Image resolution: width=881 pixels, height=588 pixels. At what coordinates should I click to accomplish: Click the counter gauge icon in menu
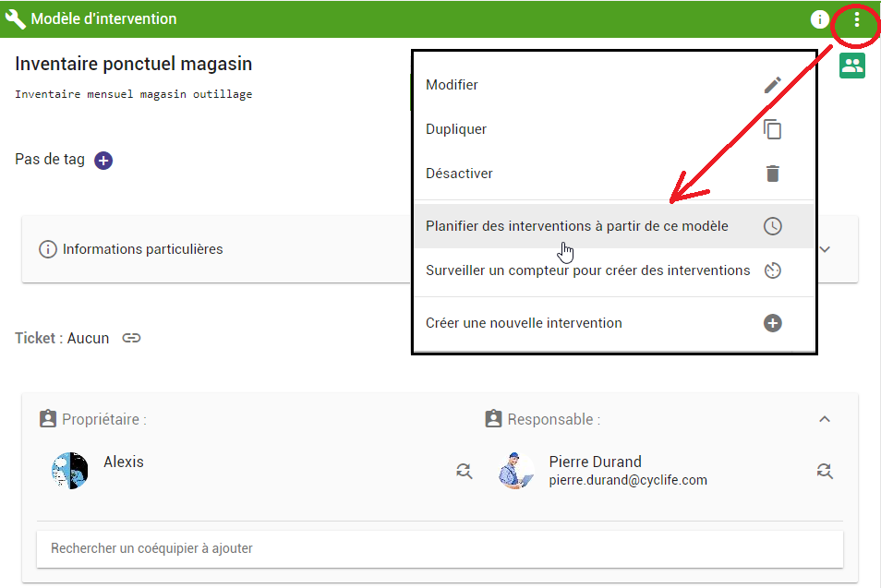773,270
